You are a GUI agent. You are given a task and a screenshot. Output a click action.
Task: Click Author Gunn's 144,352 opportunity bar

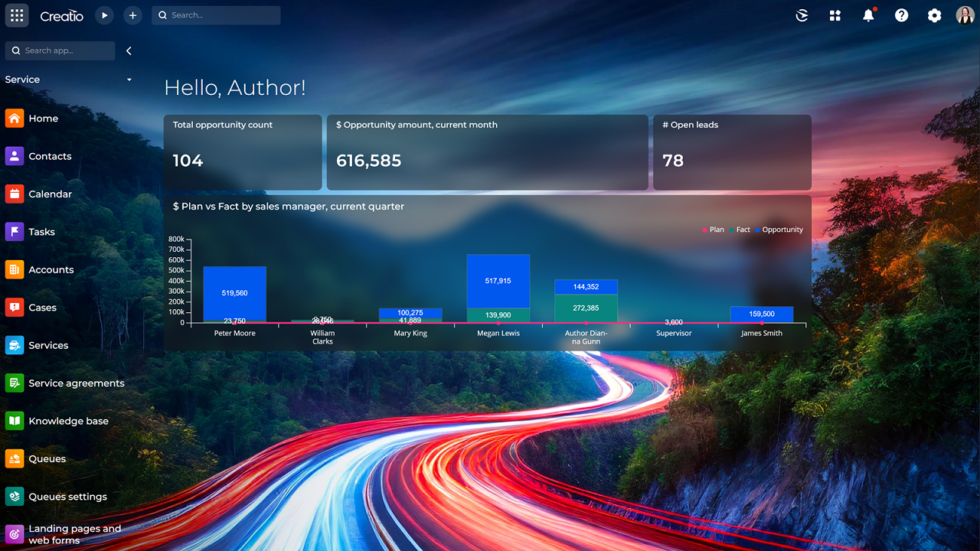[x=586, y=287]
